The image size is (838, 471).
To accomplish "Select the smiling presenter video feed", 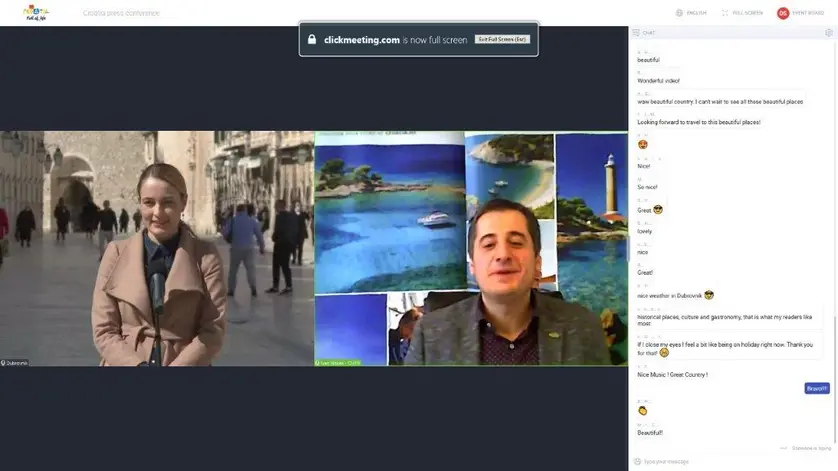I will [x=471, y=248].
